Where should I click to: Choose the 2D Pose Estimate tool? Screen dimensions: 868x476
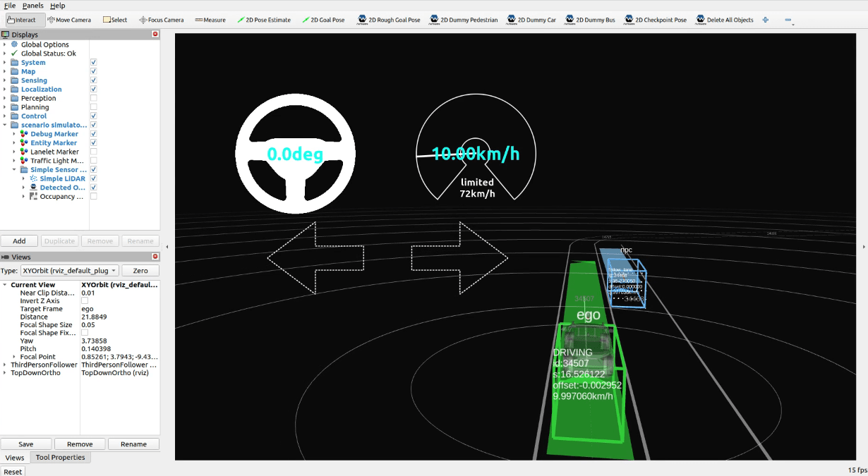tap(264, 20)
